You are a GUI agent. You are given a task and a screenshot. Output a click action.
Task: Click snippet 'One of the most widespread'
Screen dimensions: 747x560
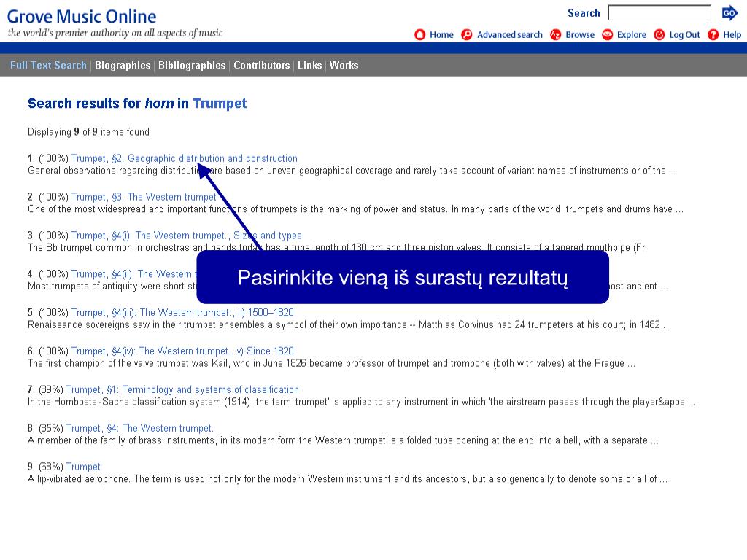pyautogui.click(x=355, y=209)
